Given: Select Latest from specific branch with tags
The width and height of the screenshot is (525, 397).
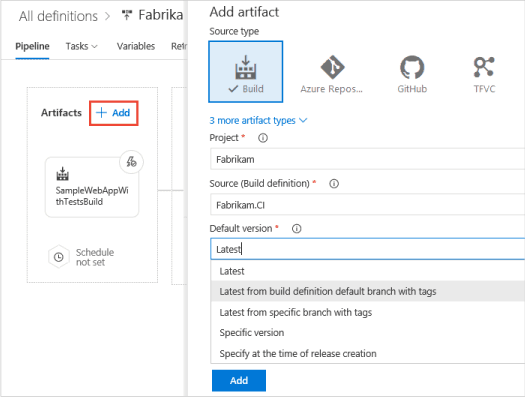Looking at the screenshot, I should click(x=367, y=312).
